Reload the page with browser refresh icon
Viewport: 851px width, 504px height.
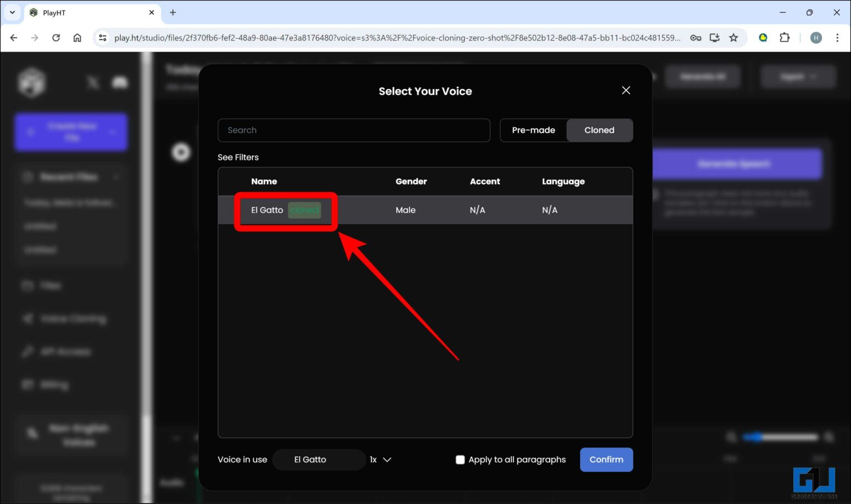coord(56,38)
